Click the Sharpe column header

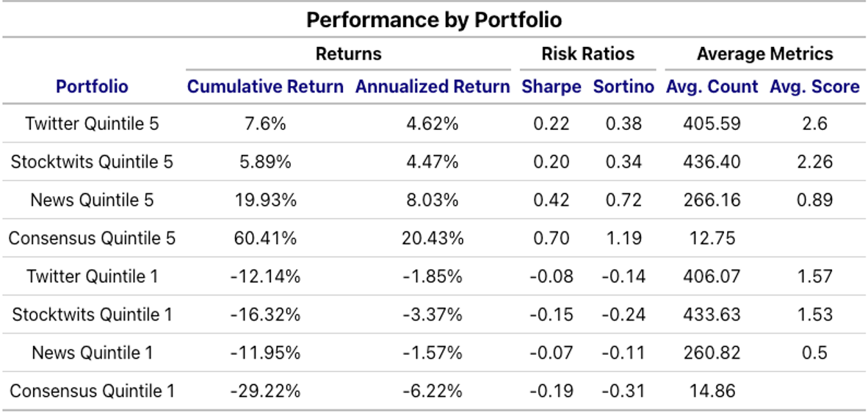click(551, 87)
